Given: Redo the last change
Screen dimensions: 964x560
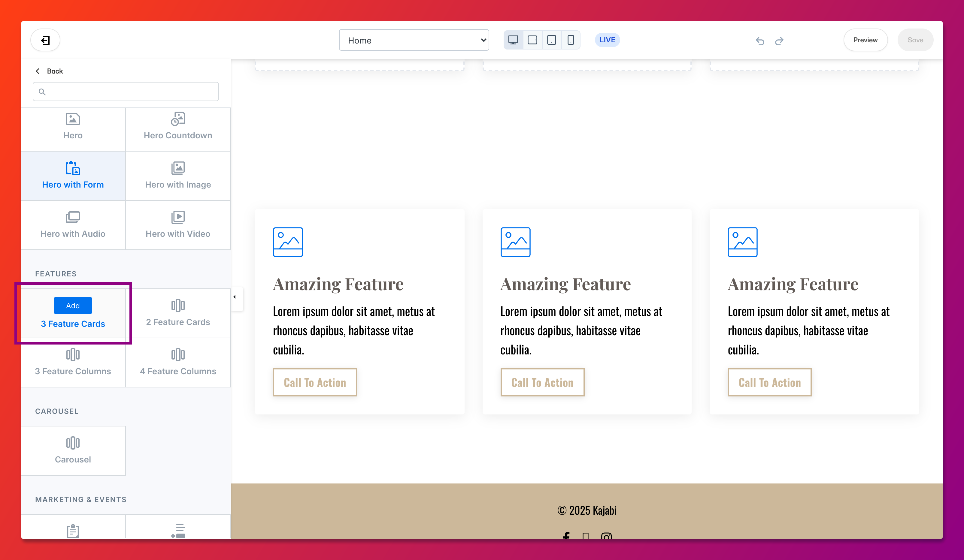Looking at the screenshot, I should [779, 41].
